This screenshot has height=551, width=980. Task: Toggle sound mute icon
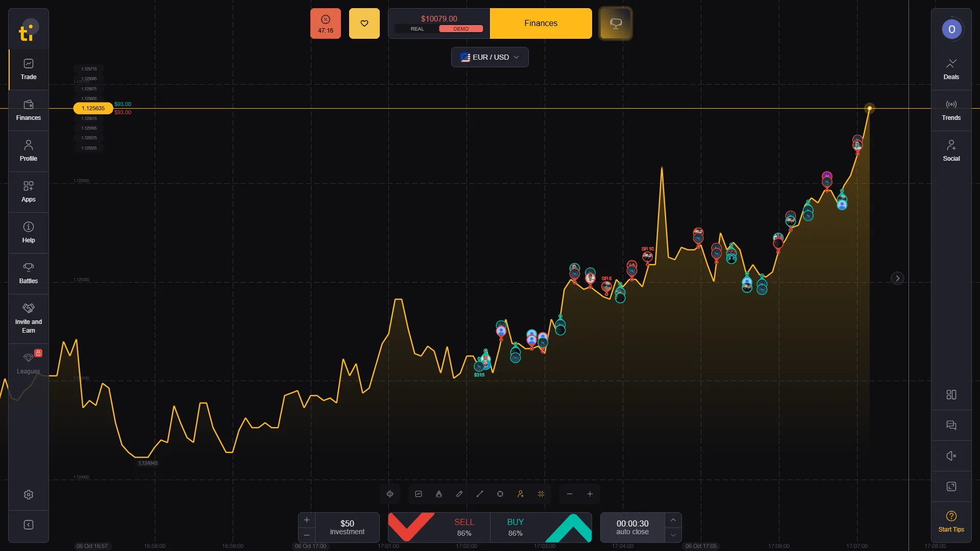click(951, 456)
